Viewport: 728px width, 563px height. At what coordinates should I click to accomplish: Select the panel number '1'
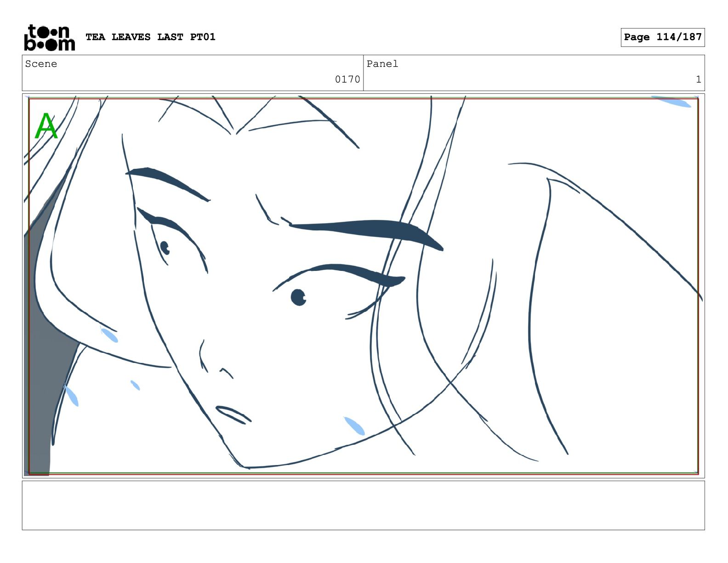698,80
